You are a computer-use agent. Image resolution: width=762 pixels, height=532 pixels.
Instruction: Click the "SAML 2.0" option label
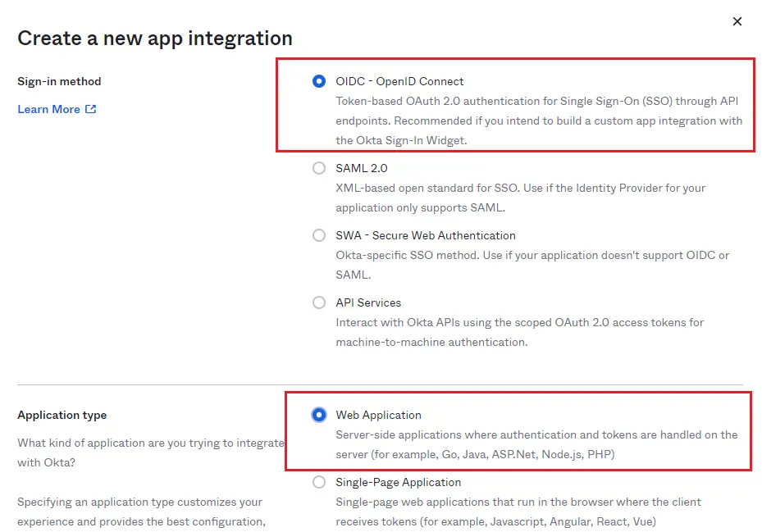(361, 168)
